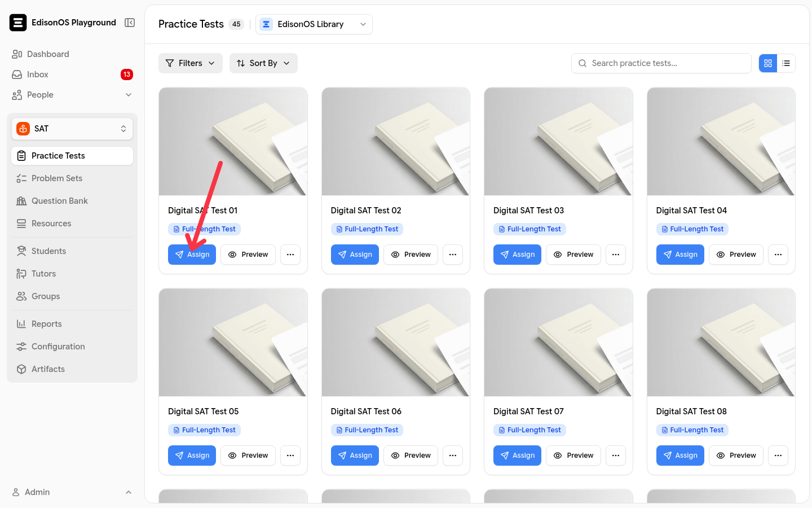Open more options for Digital SAT Test 05
812x508 pixels.
[x=290, y=456]
